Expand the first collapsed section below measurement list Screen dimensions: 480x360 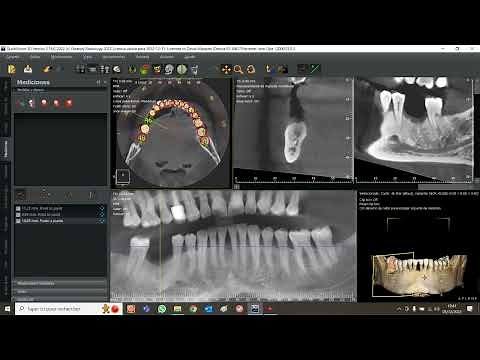coord(61,283)
